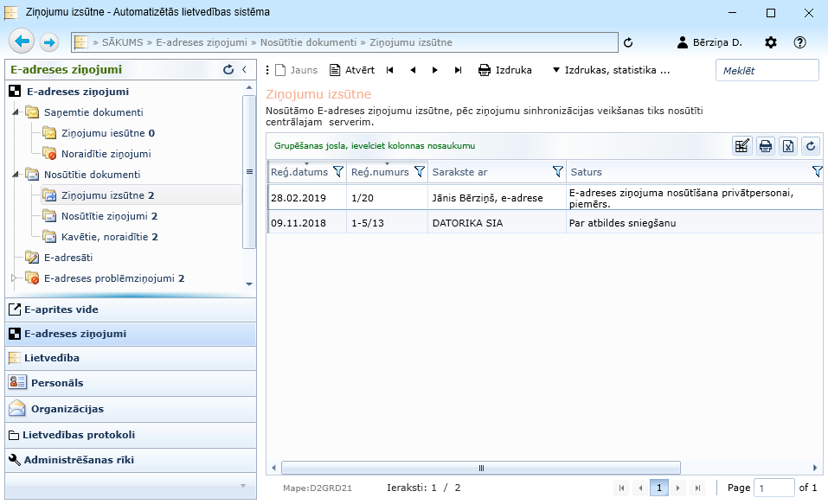Click the export to Excel grid icon
Viewport: 828px width, 504px height.
click(x=787, y=146)
